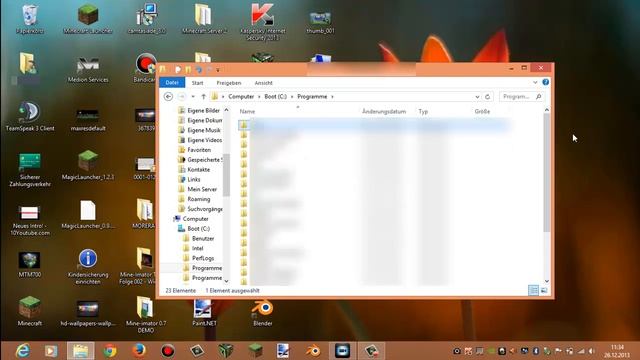Select Roaming in the navigation pane
The height and width of the screenshot is (360, 640).
[x=195, y=199]
